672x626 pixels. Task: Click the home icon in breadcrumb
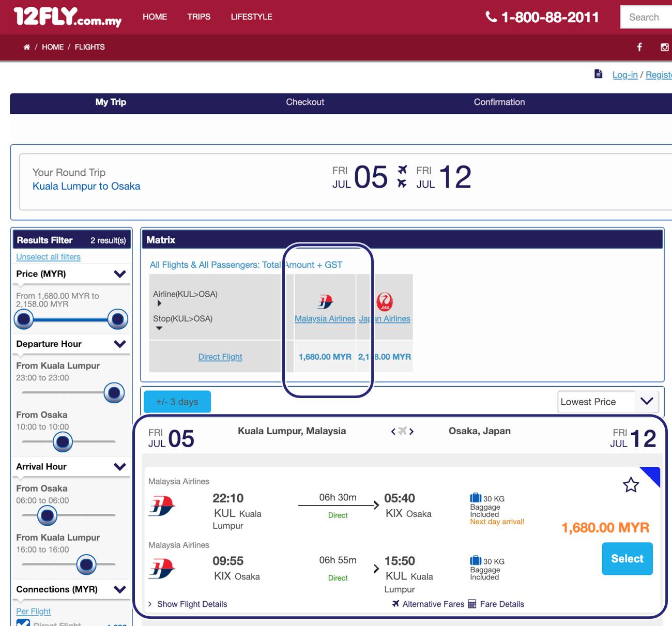pyautogui.click(x=27, y=47)
